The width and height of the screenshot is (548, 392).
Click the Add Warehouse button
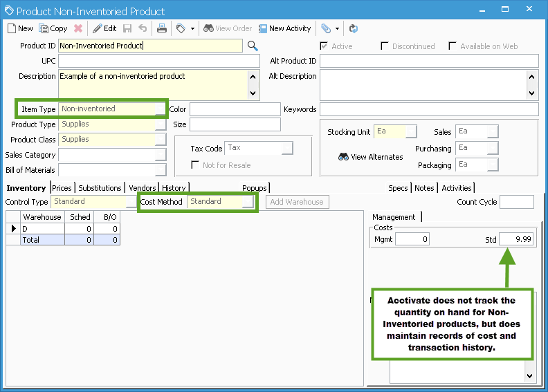tap(297, 202)
